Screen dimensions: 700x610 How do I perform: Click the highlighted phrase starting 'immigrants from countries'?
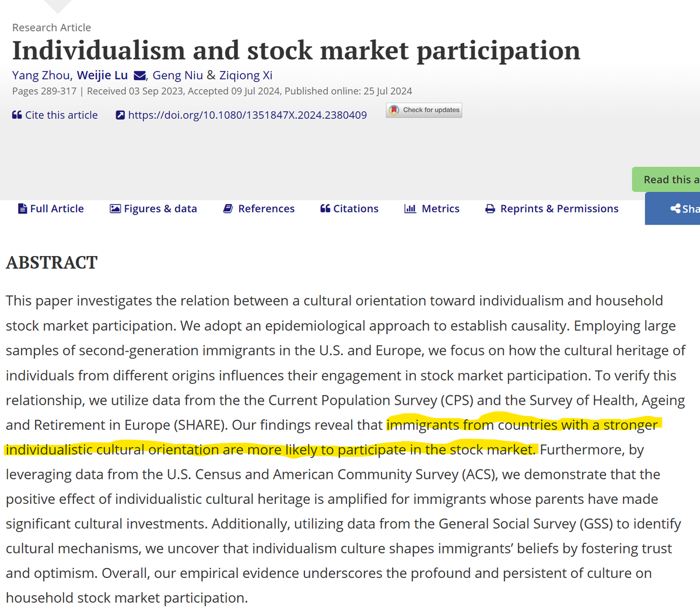click(333, 437)
